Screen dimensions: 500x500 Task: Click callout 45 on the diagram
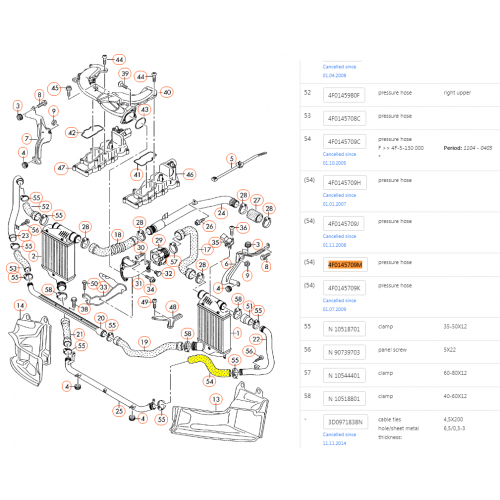tap(55, 88)
